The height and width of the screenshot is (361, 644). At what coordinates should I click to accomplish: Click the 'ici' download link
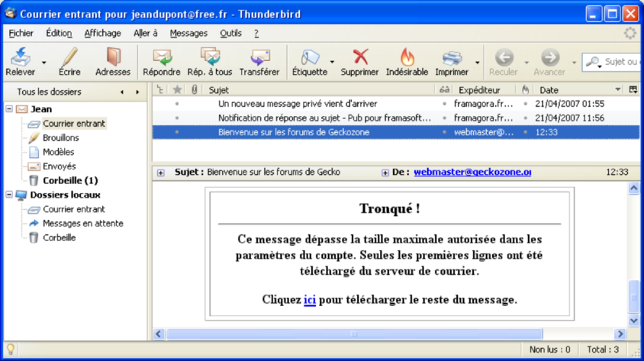click(310, 300)
